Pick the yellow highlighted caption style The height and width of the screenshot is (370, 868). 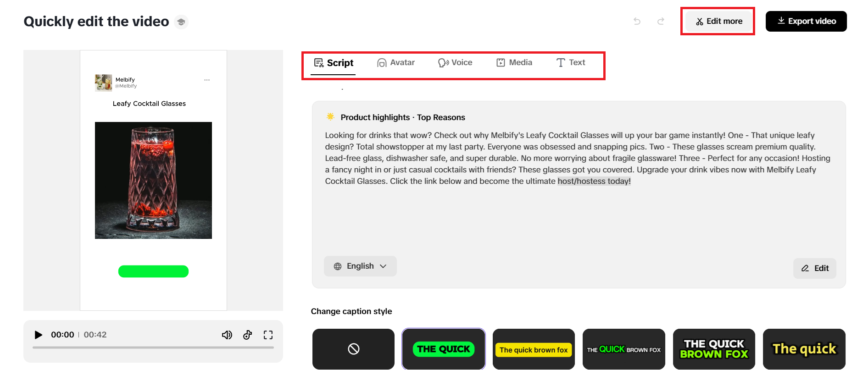pos(534,349)
